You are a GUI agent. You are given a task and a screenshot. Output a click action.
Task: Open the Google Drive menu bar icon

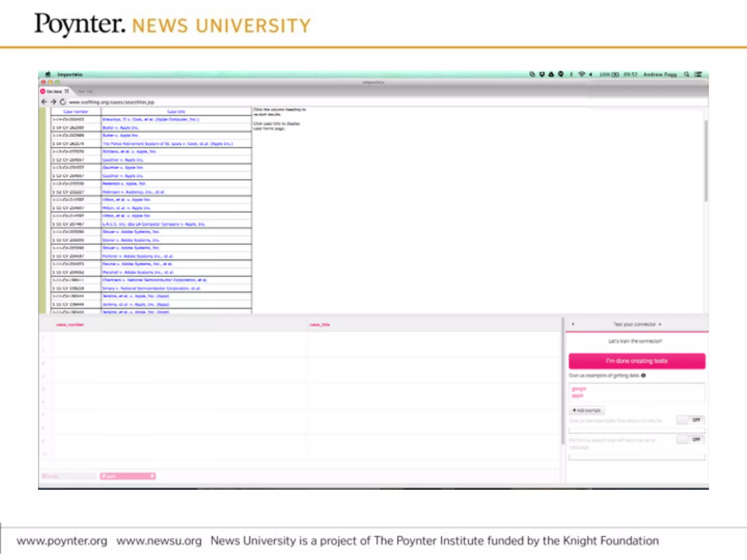(x=551, y=74)
